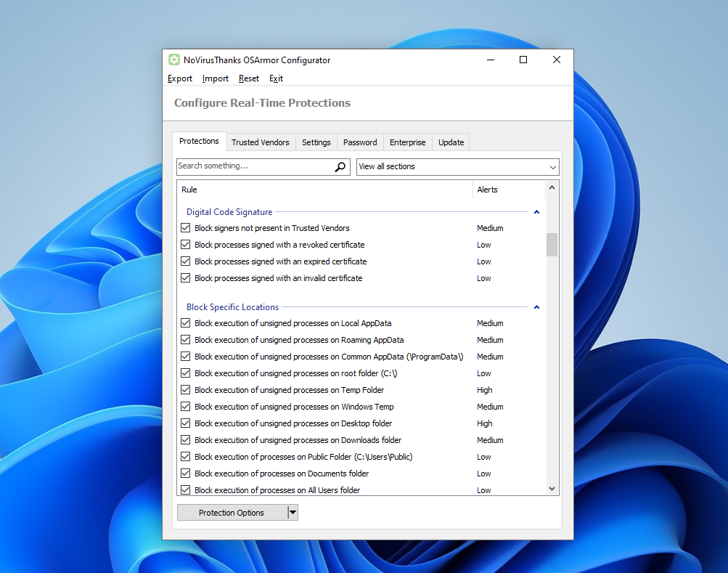Viewport: 728px width, 573px height.
Task: Click the Search something input field
Action: [254, 166]
